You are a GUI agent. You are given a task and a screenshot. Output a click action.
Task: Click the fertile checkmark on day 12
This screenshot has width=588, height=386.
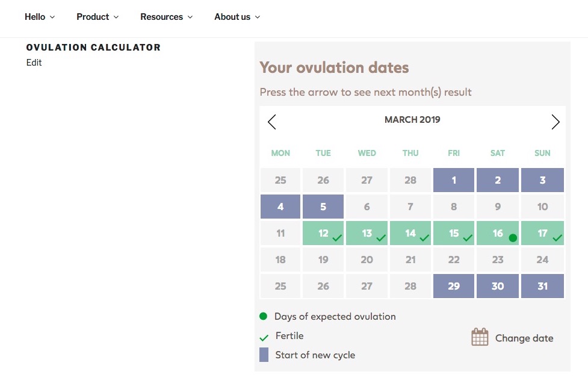pos(337,238)
